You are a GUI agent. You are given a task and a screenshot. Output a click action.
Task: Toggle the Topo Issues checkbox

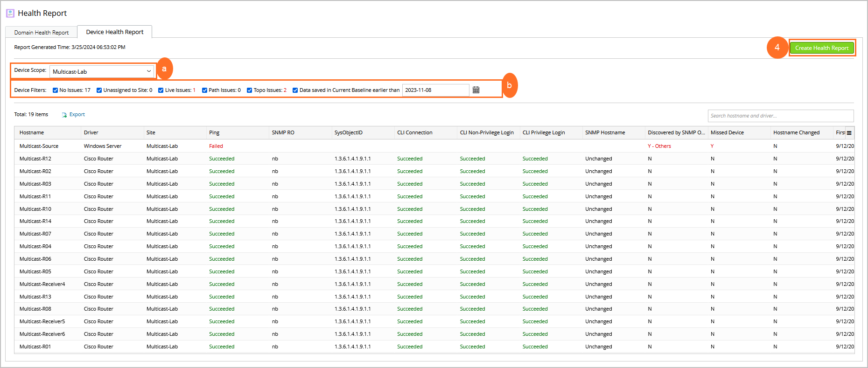(249, 90)
